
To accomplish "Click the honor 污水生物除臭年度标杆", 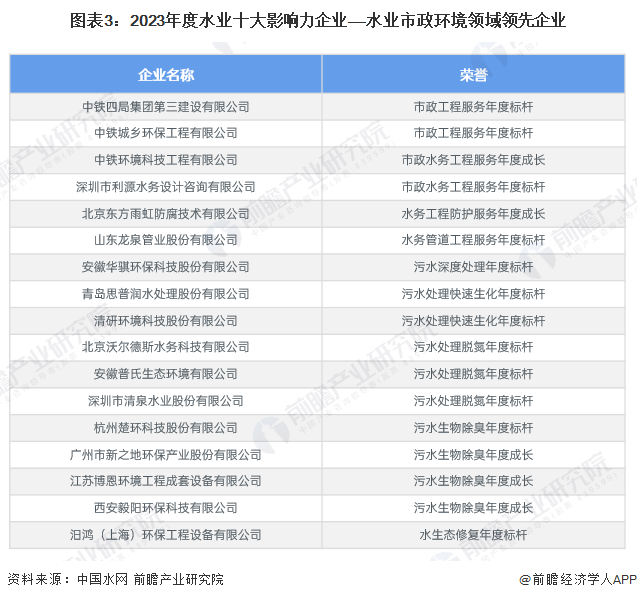I will [473, 428].
